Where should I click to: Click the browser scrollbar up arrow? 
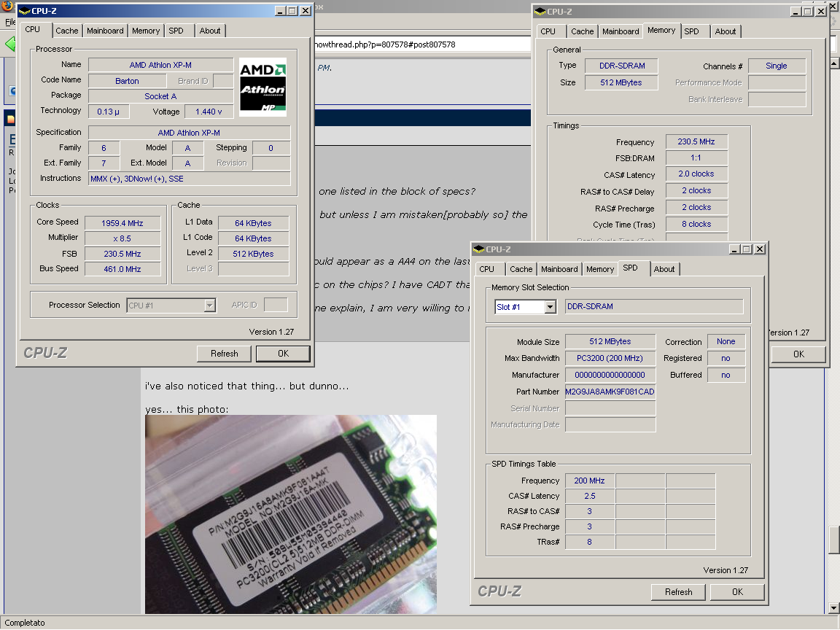click(x=834, y=63)
